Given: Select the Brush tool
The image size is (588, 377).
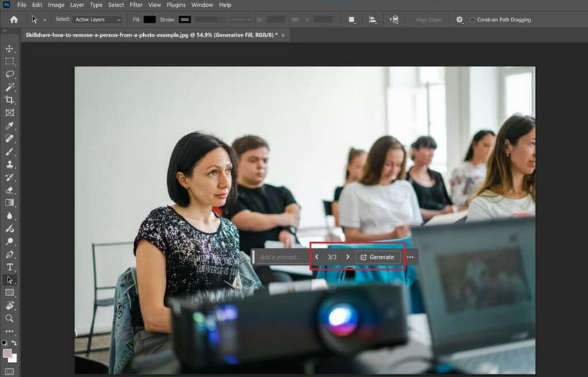Looking at the screenshot, I should tap(10, 151).
